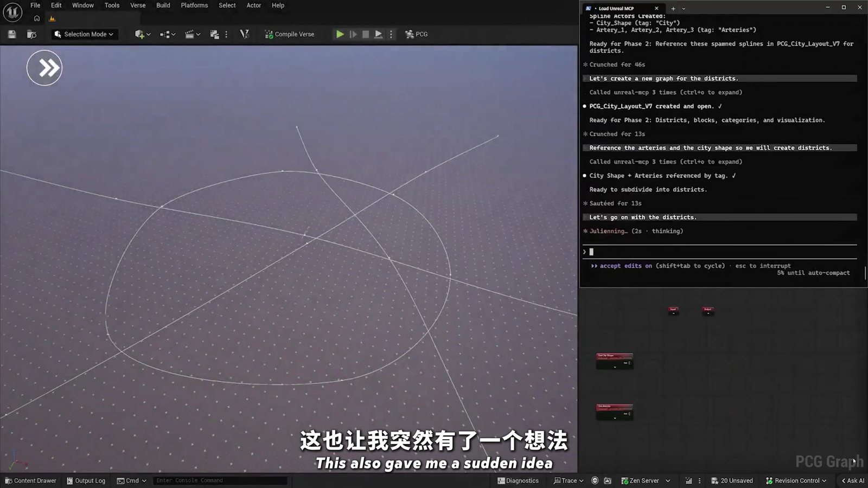Click the Eject/play-on-device button
This screenshot has height=488, width=868.
click(378, 34)
